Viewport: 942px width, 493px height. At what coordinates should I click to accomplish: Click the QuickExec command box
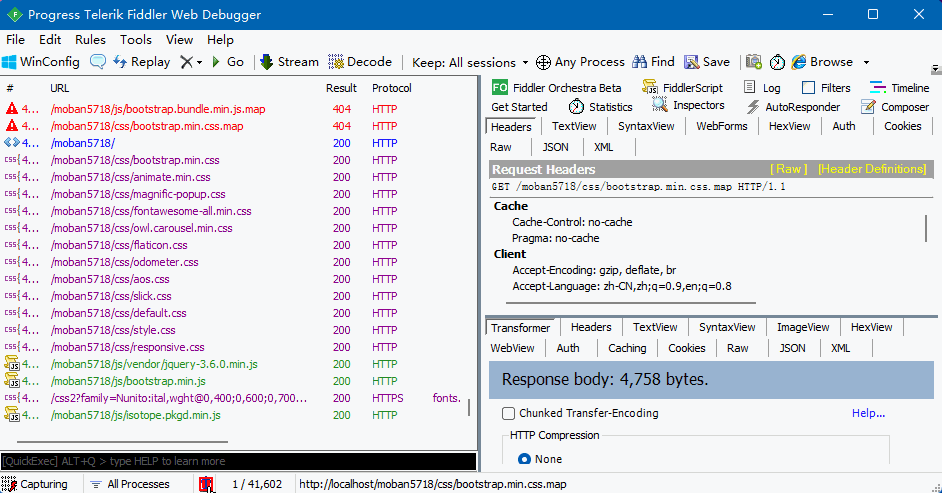point(239,461)
